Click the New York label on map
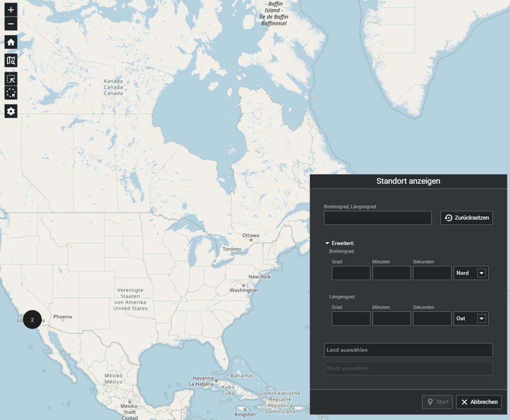Screen dimensions: 510x420 (x=259, y=277)
